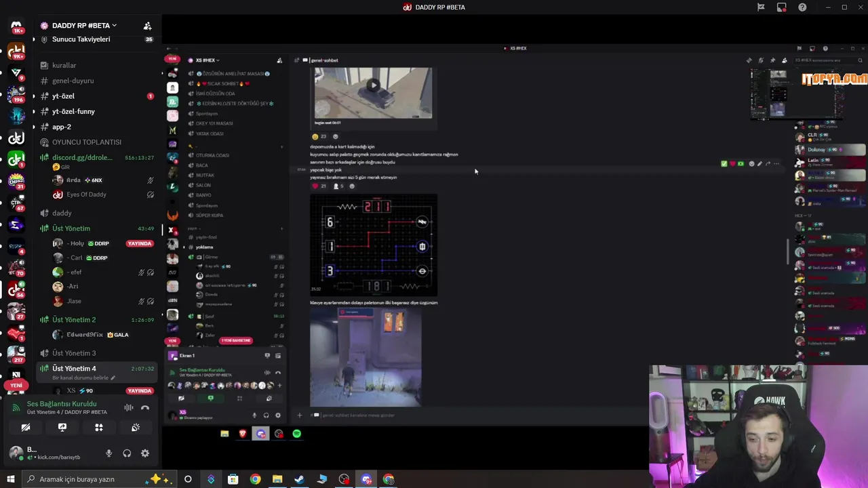Open Steam from the taskbar
868x488 pixels.
pos(299,479)
